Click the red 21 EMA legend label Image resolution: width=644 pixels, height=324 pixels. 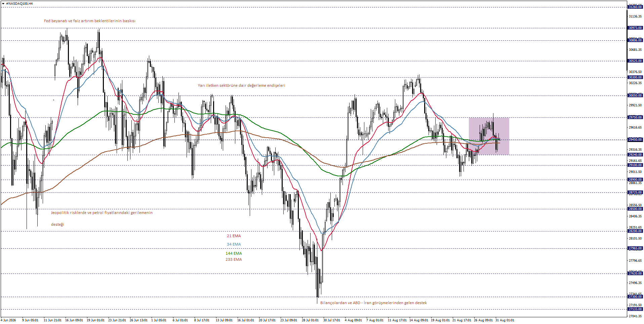(234, 236)
